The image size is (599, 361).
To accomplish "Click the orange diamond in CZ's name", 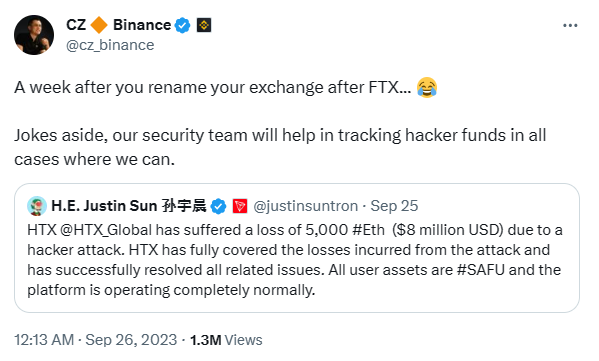I will 99,25.
